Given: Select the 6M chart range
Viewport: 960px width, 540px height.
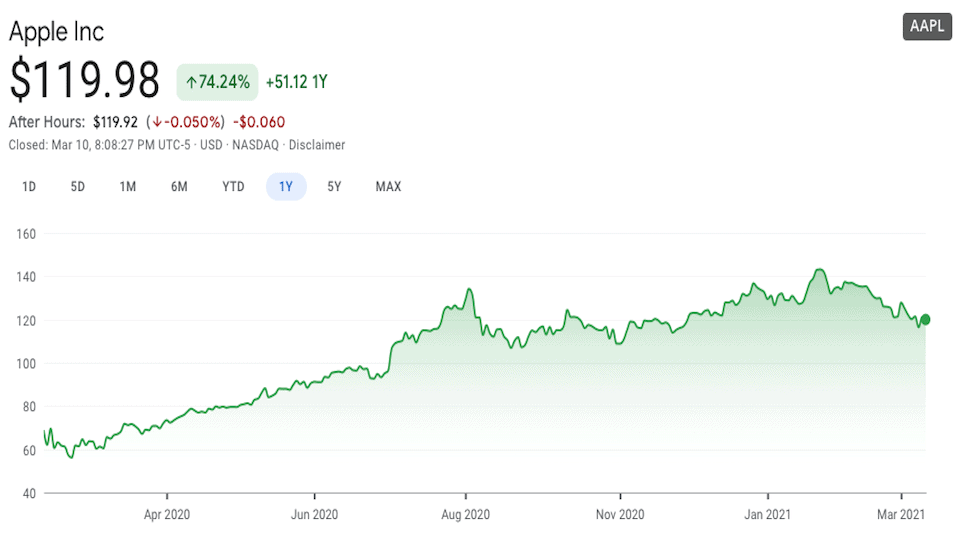Looking at the screenshot, I should [x=179, y=186].
